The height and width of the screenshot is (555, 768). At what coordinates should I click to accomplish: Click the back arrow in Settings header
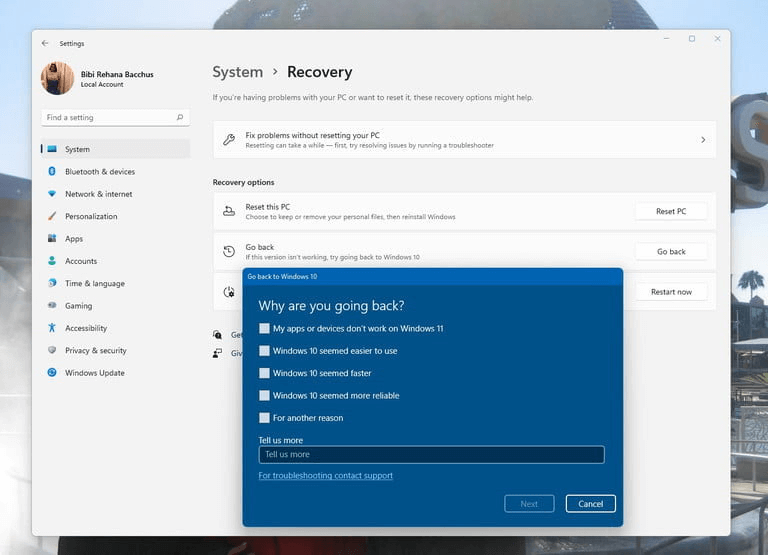[45, 43]
